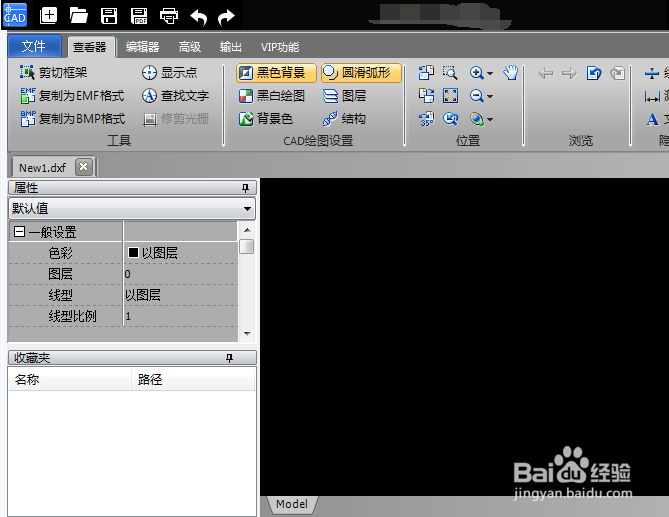669x517 pixels.
Task: Select the Model tab
Action: click(x=292, y=504)
